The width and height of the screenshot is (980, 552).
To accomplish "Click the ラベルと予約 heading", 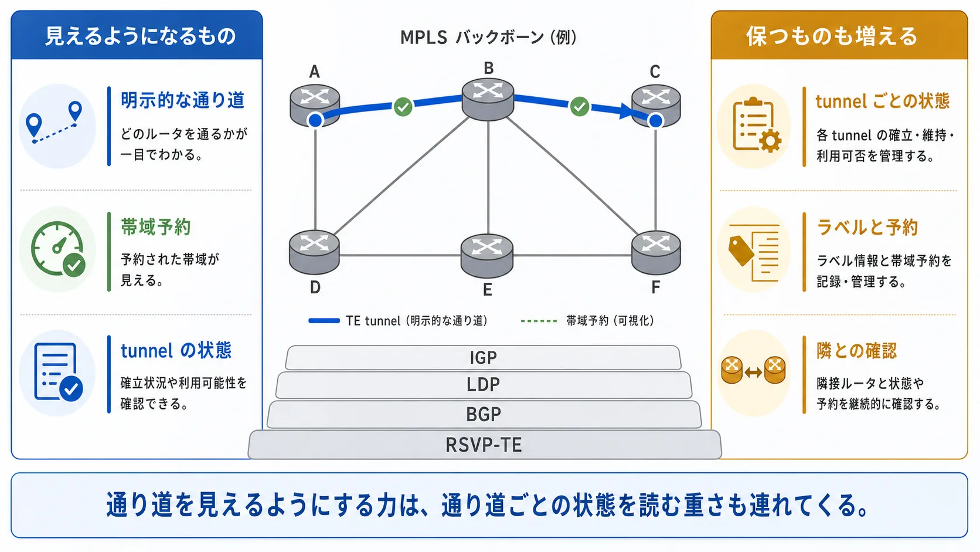I will click(x=867, y=227).
